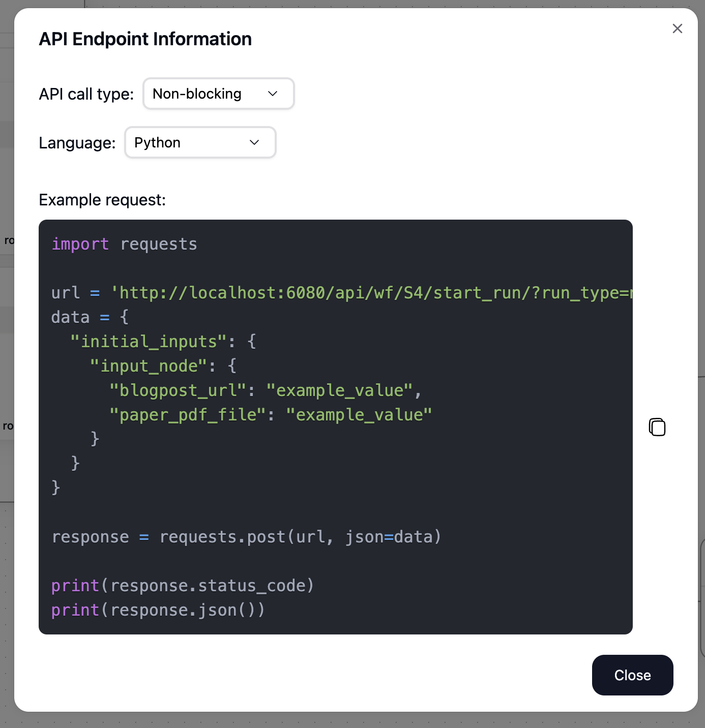Open the Language dropdown showing Python
705x728 pixels.
pyautogui.click(x=200, y=142)
